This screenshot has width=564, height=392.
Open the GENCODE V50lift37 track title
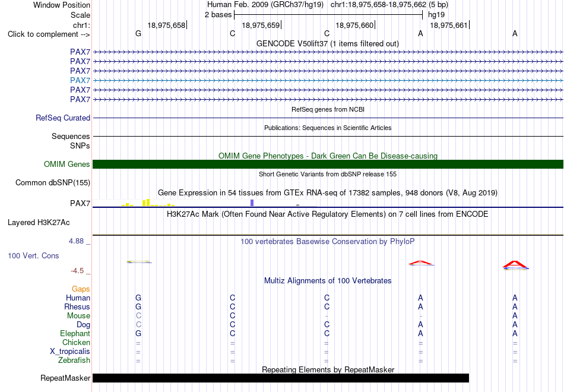click(327, 43)
